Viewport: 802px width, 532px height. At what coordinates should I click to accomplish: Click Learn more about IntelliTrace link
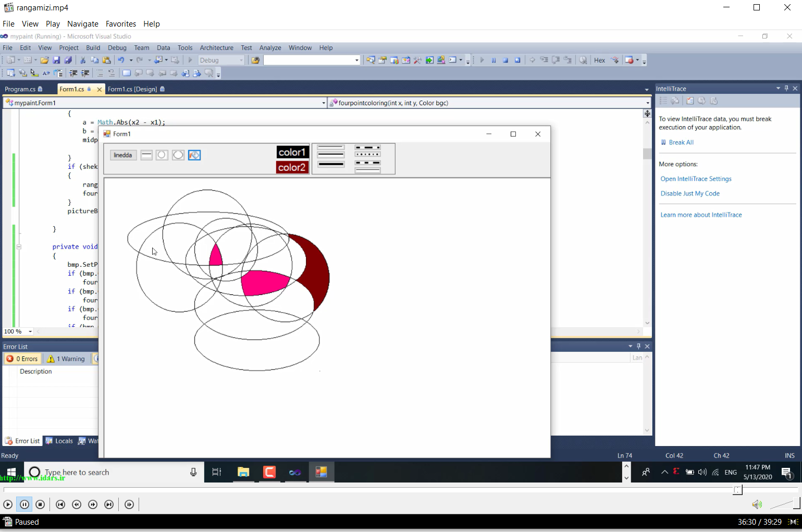pyautogui.click(x=701, y=215)
